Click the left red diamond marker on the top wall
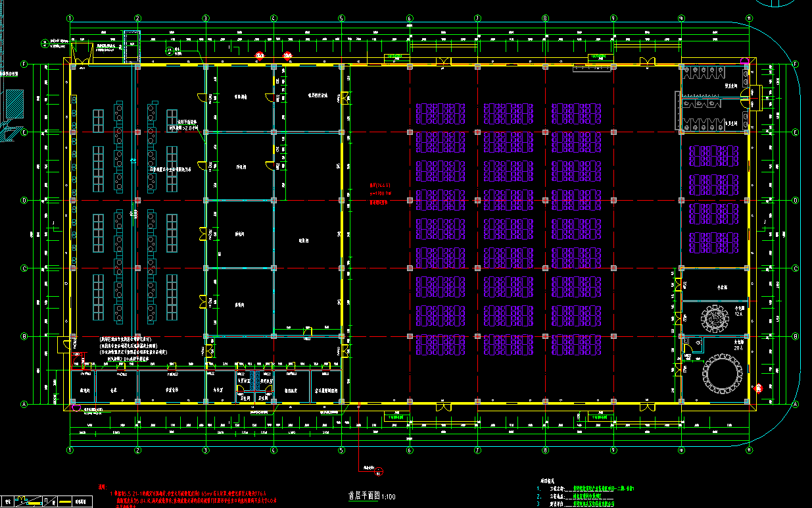This screenshot has height=508, width=812. (x=260, y=57)
